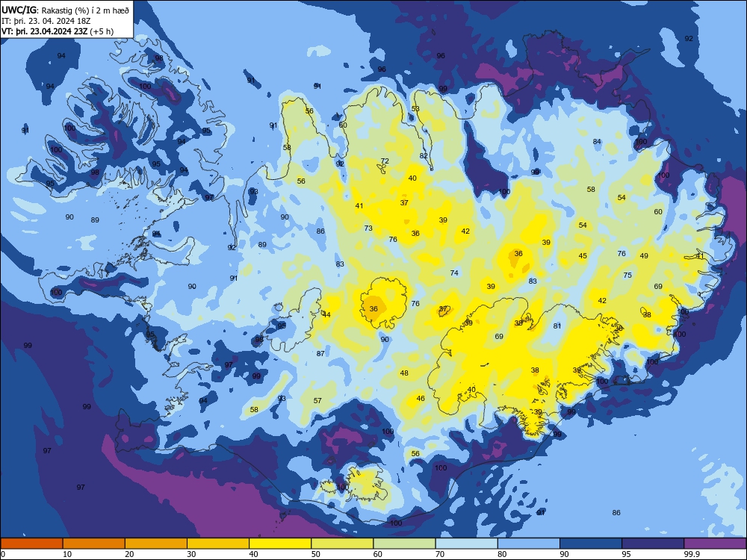Click the light green 60–70 legend swatch
The height and width of the screenshot is (560, 747).
(x=404, y=544)
